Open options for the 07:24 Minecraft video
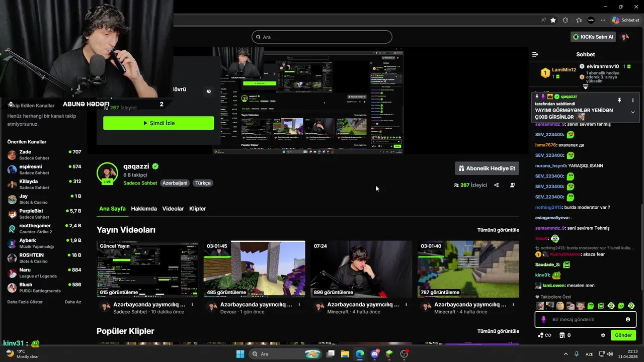The image size is (644, 362). point(406,305)
